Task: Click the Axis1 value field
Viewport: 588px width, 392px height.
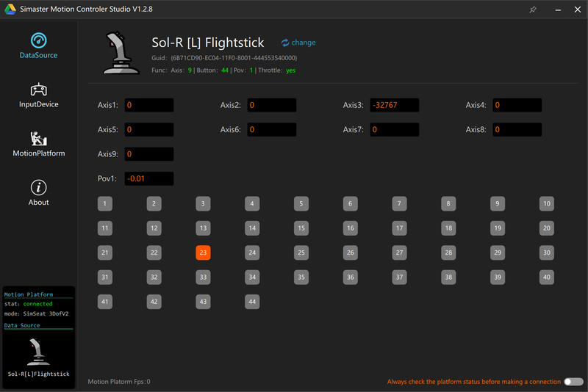Action: [x=149, y=105]
